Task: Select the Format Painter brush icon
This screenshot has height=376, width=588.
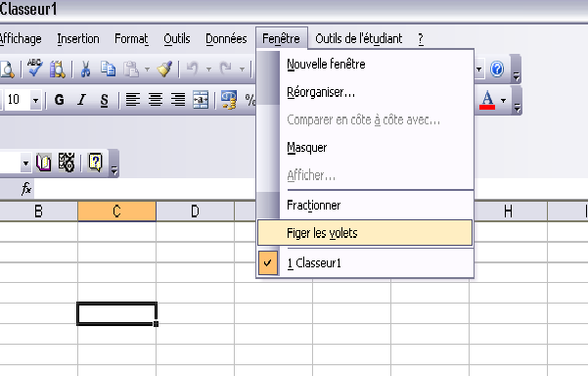Action: click(x=164, y=70)
